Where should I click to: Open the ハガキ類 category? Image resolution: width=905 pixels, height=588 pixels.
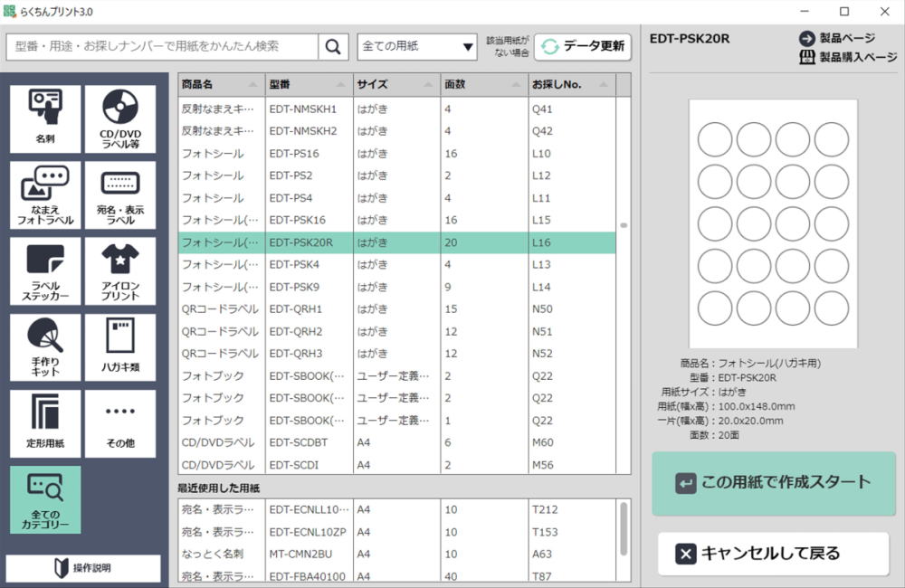pyautogui.click(x=119, y=347)
